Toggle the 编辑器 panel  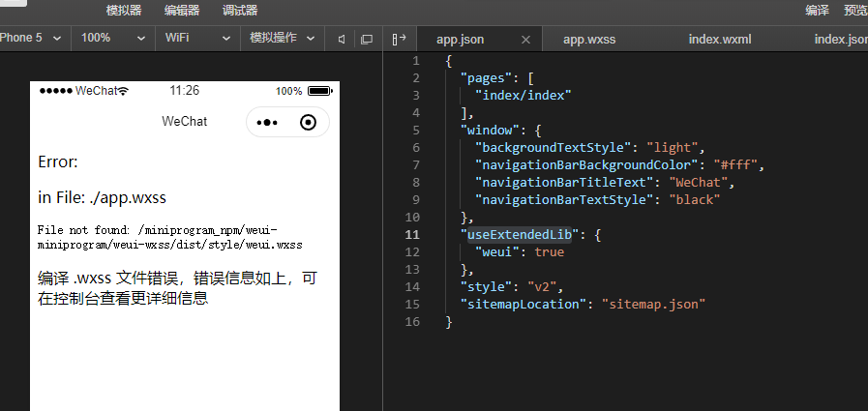182,11
